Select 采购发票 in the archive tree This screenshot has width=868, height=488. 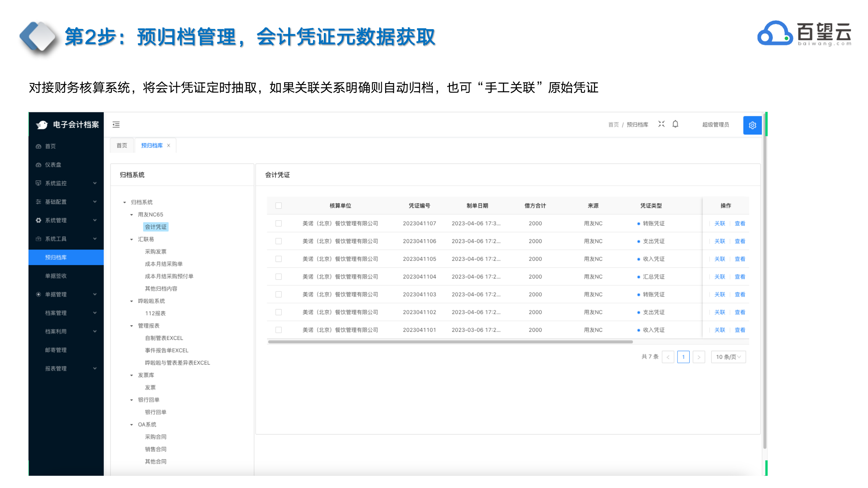tap(156, 251)
